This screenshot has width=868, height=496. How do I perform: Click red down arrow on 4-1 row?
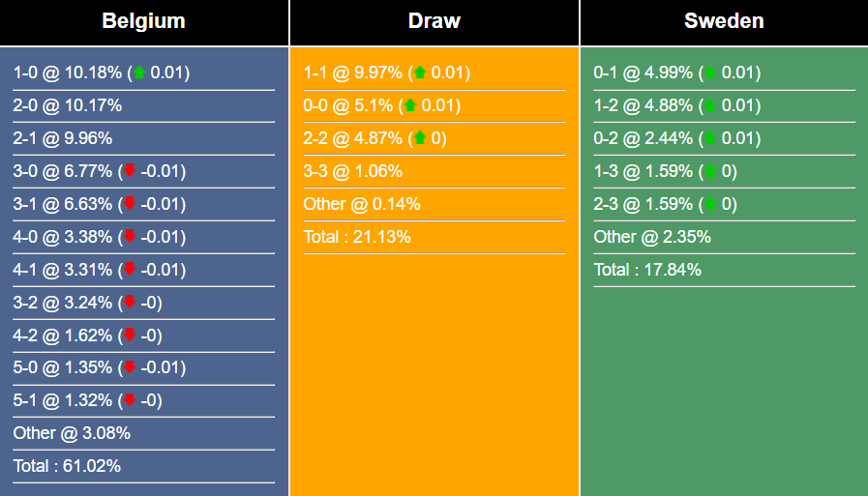(x=130, y=270)
